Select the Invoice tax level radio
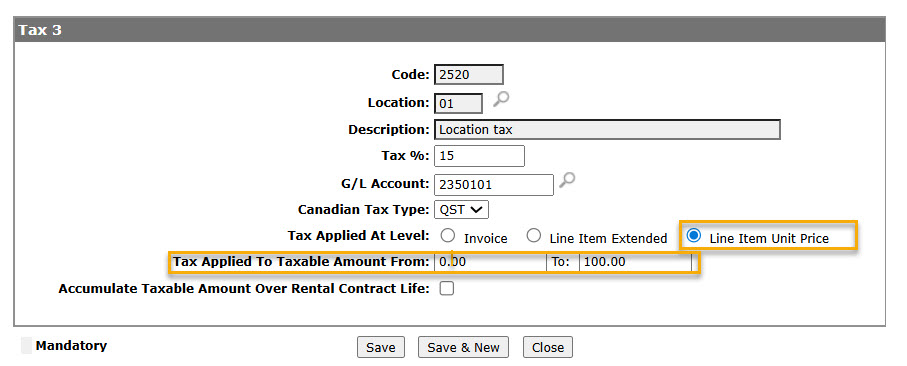907x366 pixels. 447,236
